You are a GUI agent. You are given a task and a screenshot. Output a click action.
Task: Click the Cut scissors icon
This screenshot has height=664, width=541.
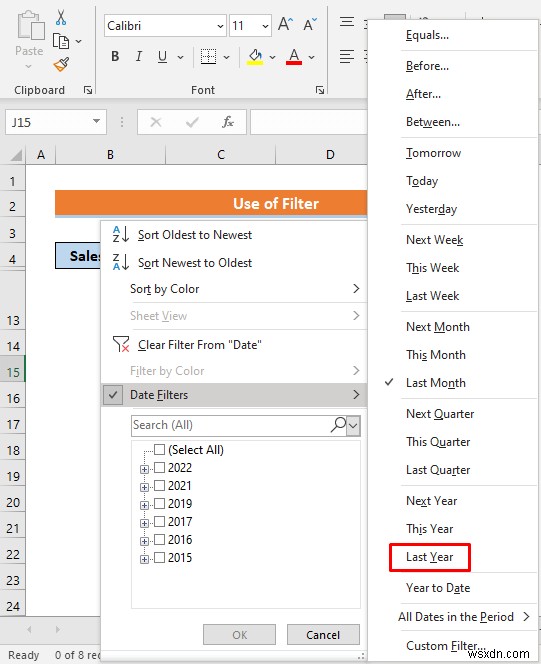pyautogui.click(x=61, y=17)
